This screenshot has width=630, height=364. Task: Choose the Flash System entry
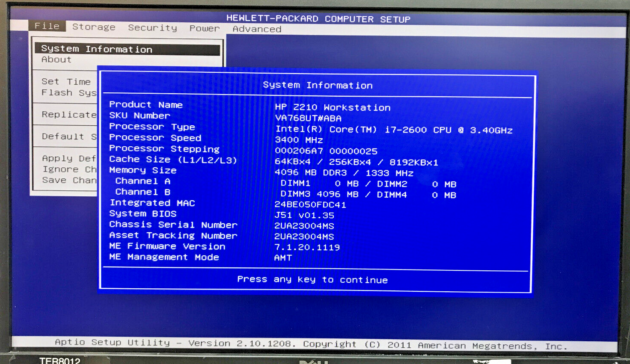pyautogui.click(x=69, y=92)
